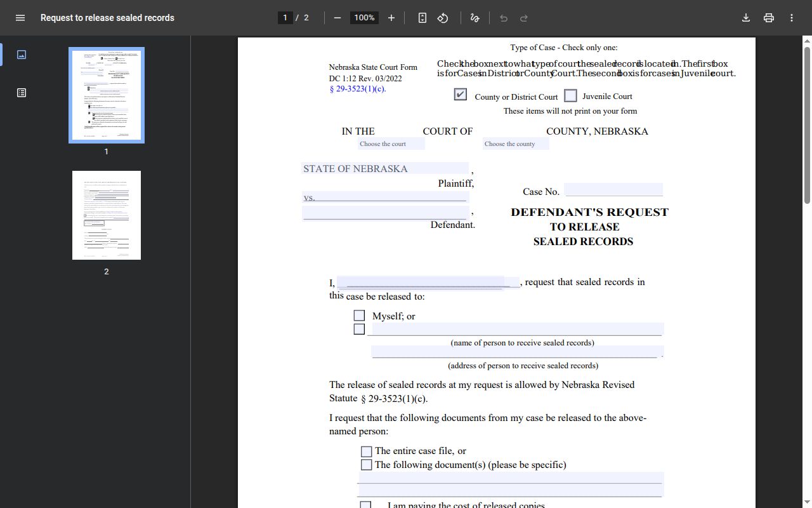Zoom in with the plus icon

coord(391,18)
